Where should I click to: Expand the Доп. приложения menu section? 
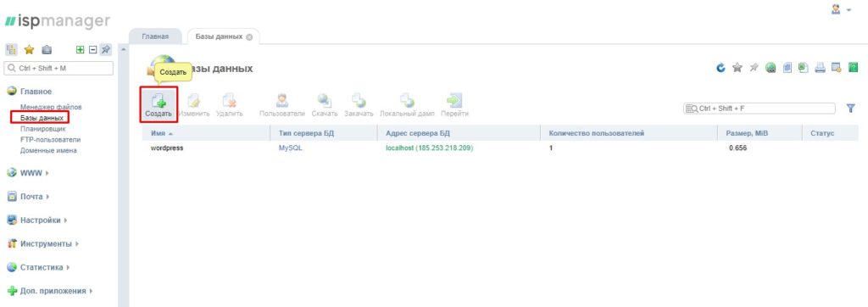(x=50, y=290)
